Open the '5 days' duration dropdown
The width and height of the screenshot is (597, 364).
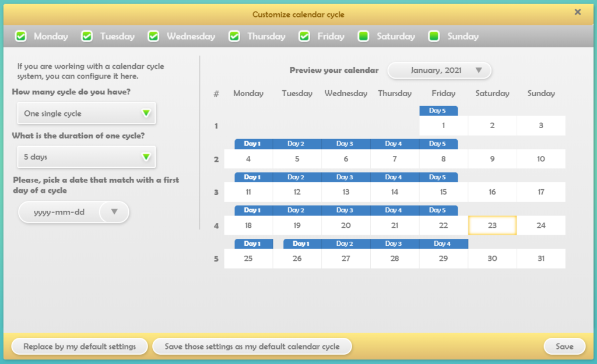86,157
